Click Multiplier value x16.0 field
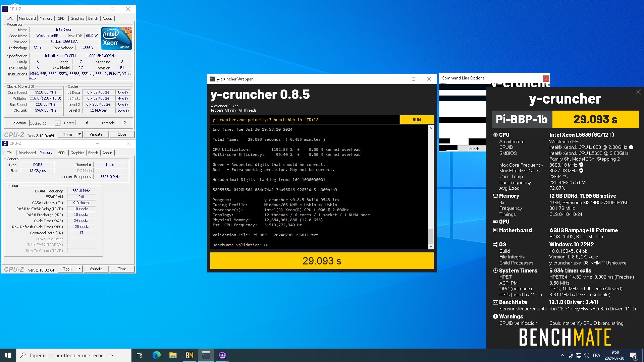 point(46,98)
